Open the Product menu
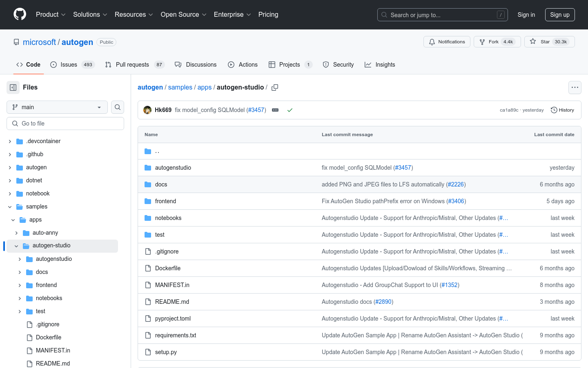 tap(51, 14)
